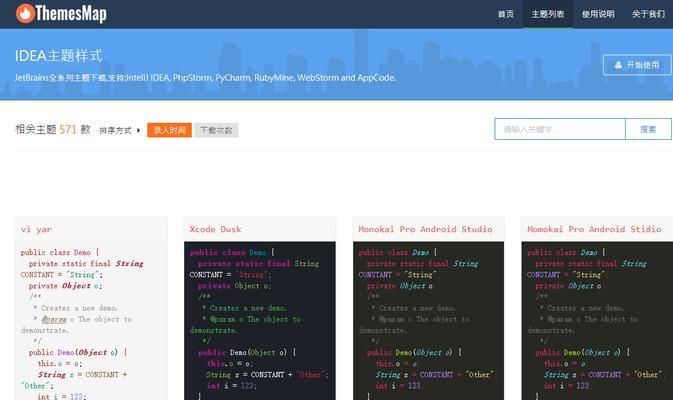Image resolution: width=673 pixels, height=400 pixels.
Task: Click the IDEA主题样式 heading text
Action: 59,55
